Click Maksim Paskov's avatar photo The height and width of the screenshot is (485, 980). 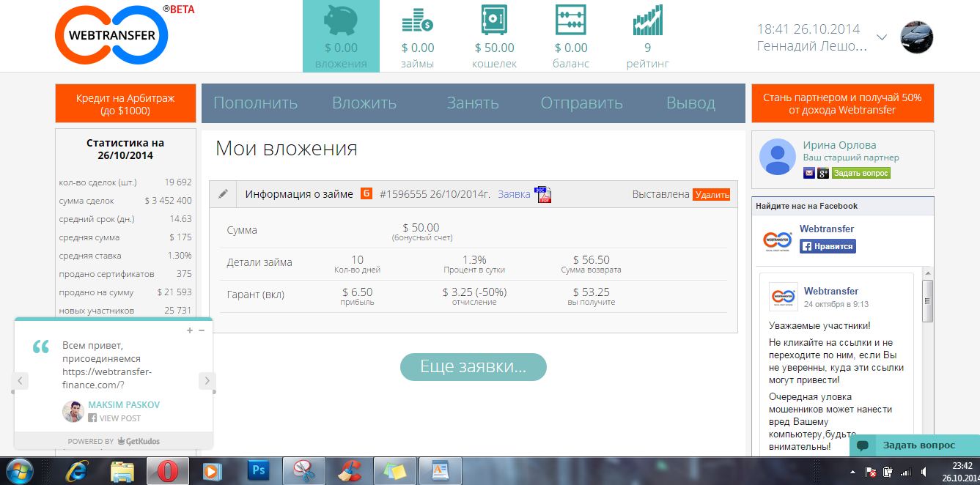point(73,411)
